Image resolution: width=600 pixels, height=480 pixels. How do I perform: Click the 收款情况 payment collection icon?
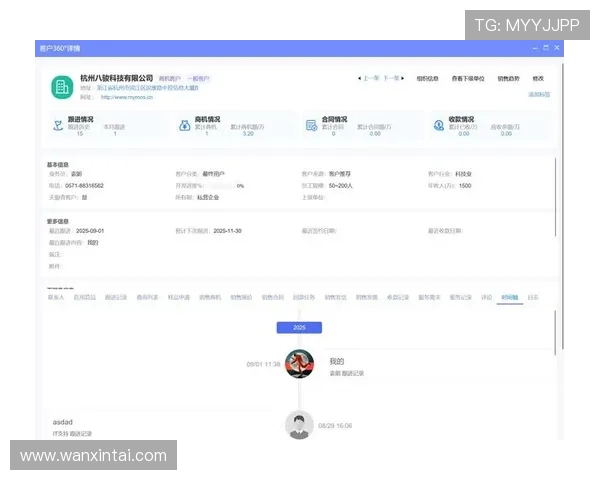click(x=439, y=125)
